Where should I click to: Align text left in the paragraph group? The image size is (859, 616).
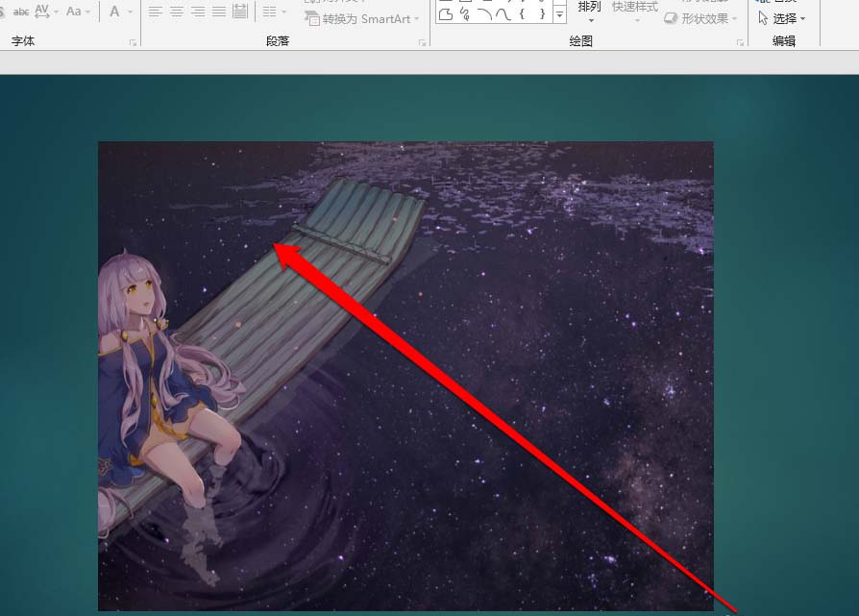(156, 12)
